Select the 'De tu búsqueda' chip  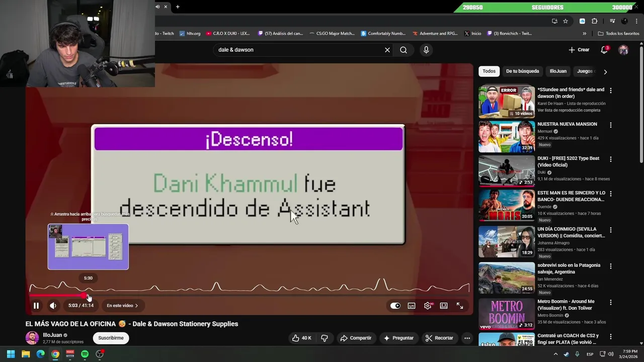coord(522,71)
